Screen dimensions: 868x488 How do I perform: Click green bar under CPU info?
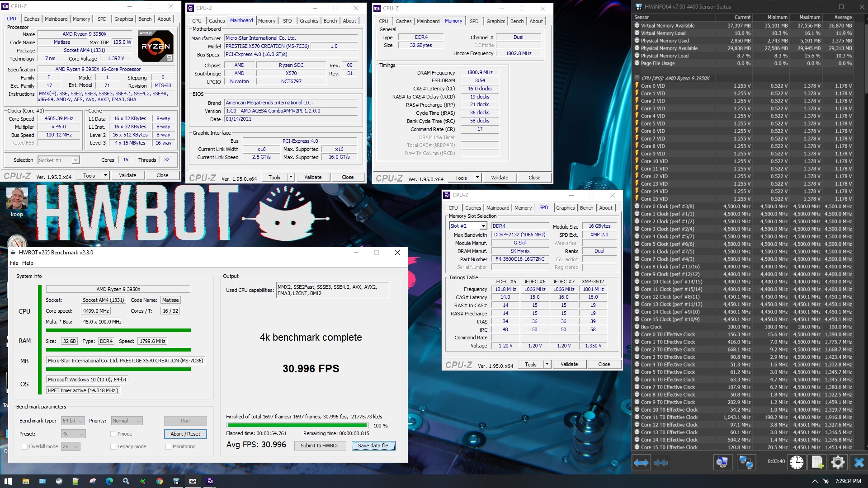[x=118, y=330]
